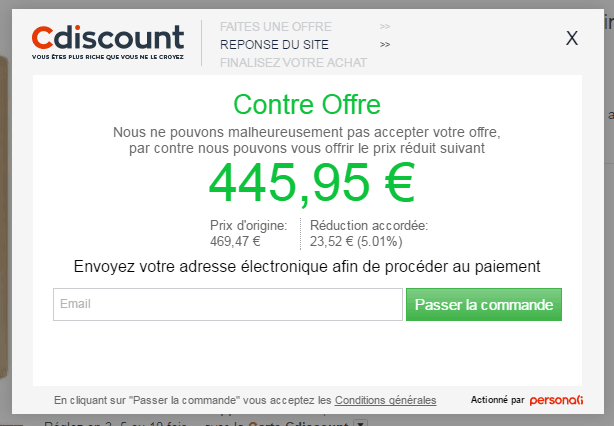The image size is (614, 426).
Task: Select the FAITES UNE OFFRE step
Action: coord(276,27)
